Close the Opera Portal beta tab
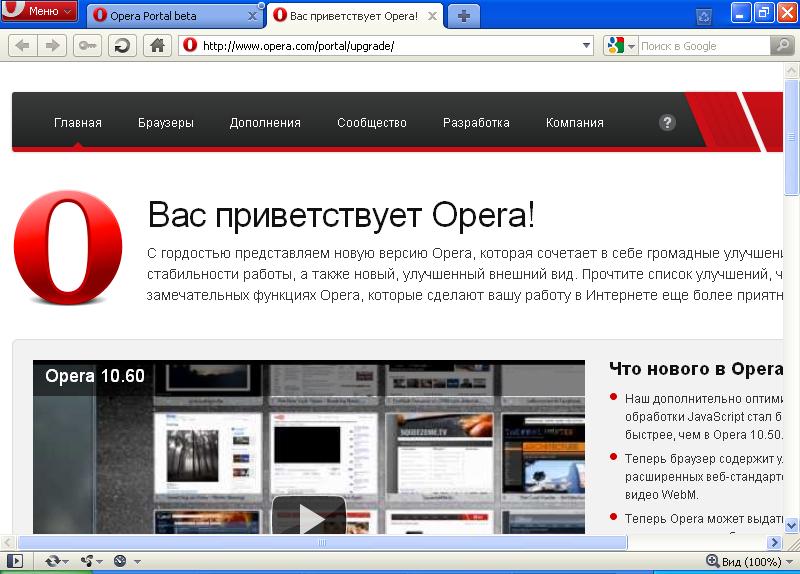Screen dimensions: 800x574 pos(252,16)
